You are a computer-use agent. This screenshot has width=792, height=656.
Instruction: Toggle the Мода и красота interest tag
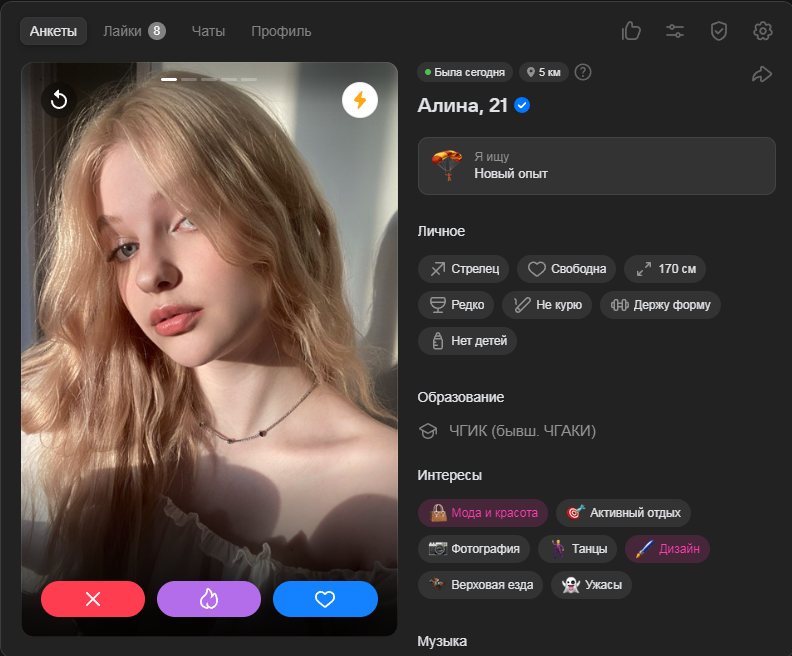pos(483,513)
